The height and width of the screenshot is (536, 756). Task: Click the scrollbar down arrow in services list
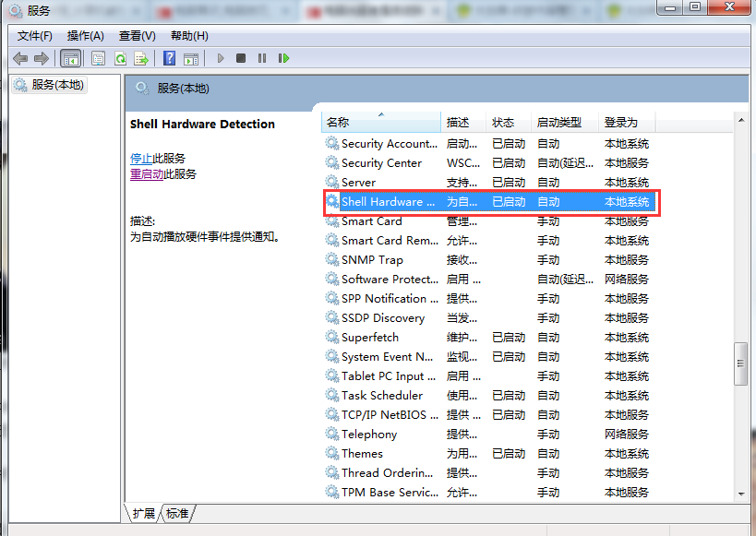[741, 494]
